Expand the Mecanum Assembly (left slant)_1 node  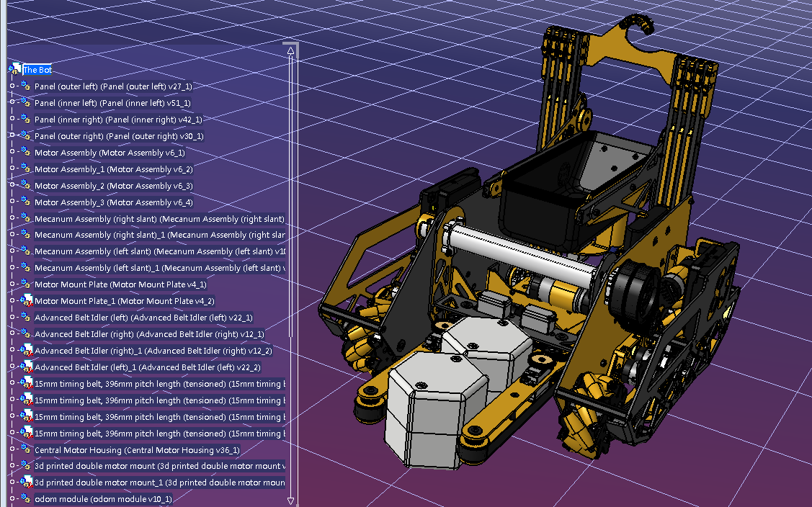pyautogui.click(x=12, y=268)
